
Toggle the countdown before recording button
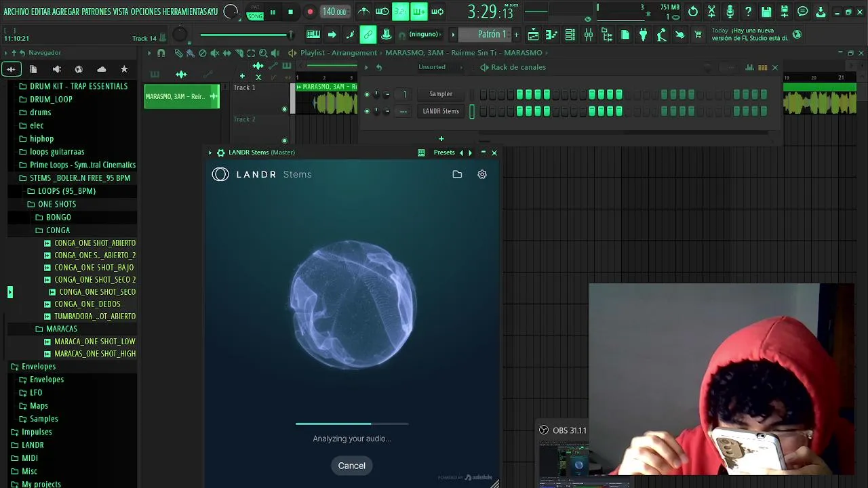401,12
